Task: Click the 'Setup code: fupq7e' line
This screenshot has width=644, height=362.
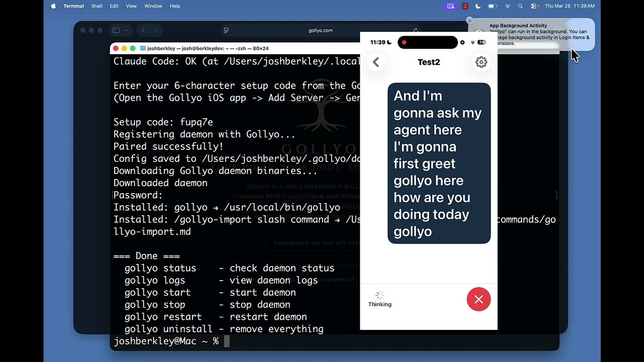Action: [x=163, y=122]
